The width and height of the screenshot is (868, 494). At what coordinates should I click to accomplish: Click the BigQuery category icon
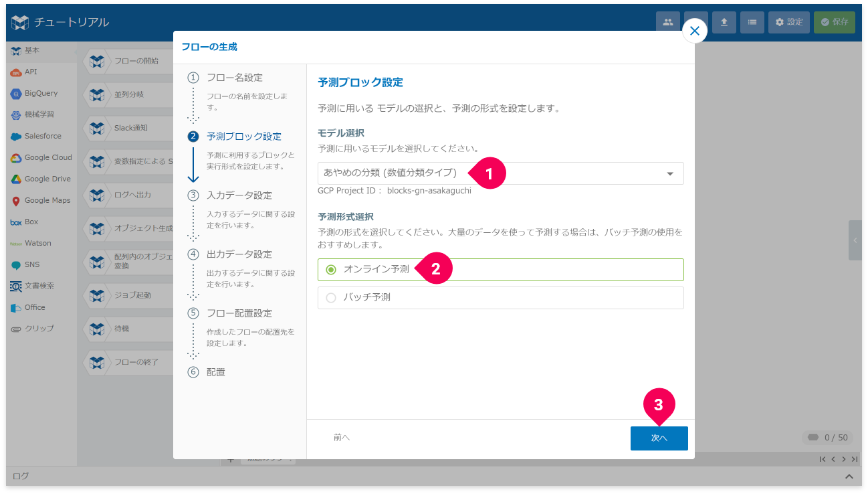(x=16, y=94)
